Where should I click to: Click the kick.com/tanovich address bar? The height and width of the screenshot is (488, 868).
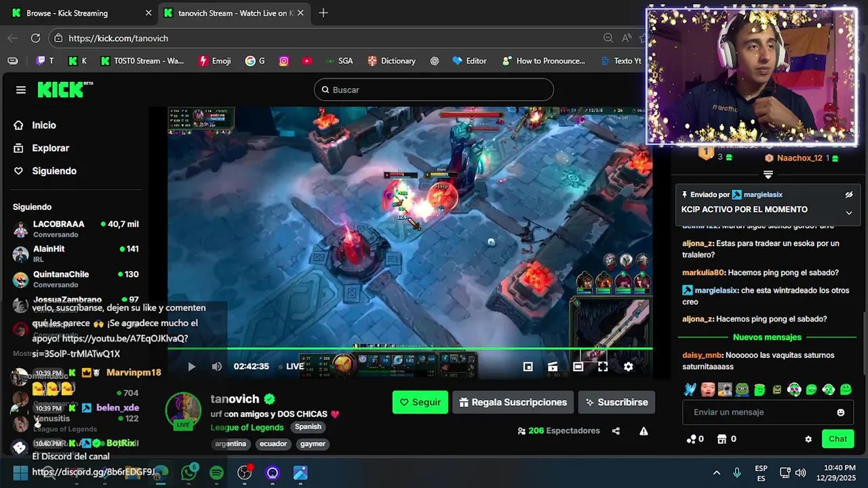click(325, 38)
